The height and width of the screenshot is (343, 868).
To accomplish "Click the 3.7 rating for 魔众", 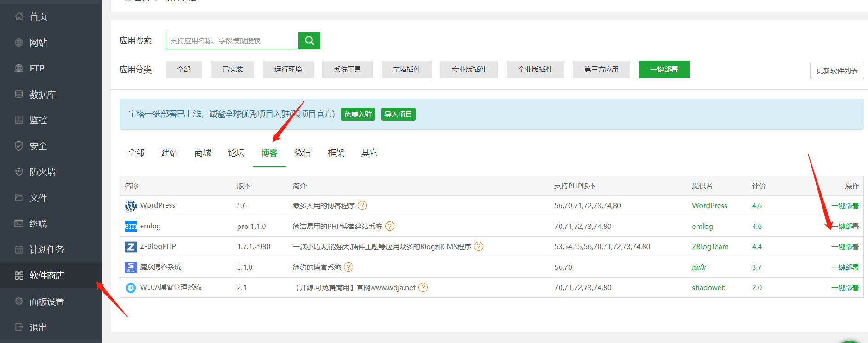I will [757, 267].
